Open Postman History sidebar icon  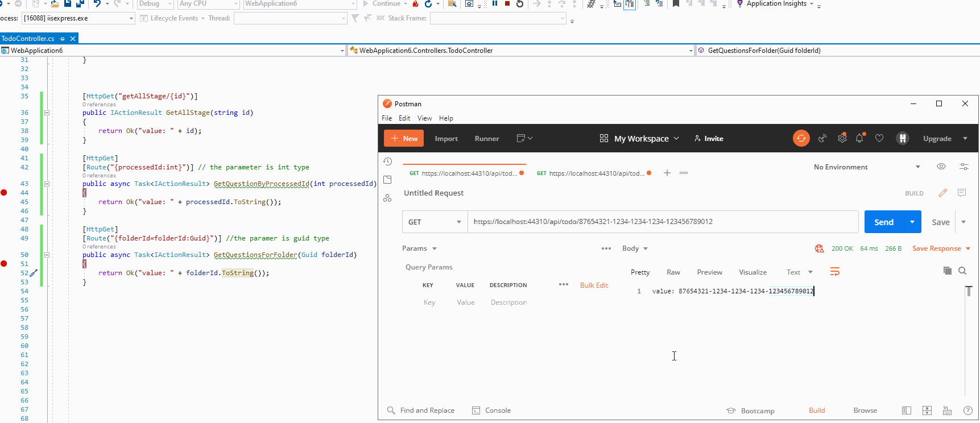click(387, 161)
